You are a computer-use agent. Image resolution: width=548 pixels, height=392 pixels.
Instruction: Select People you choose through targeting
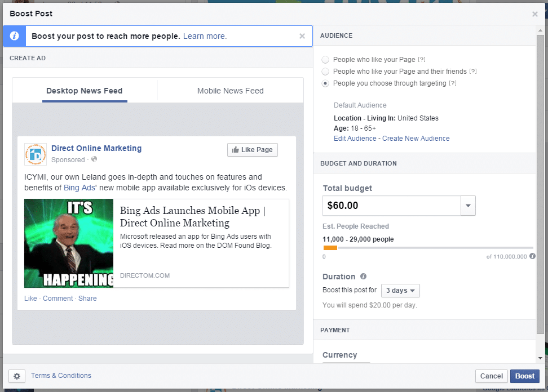(324, 83)
